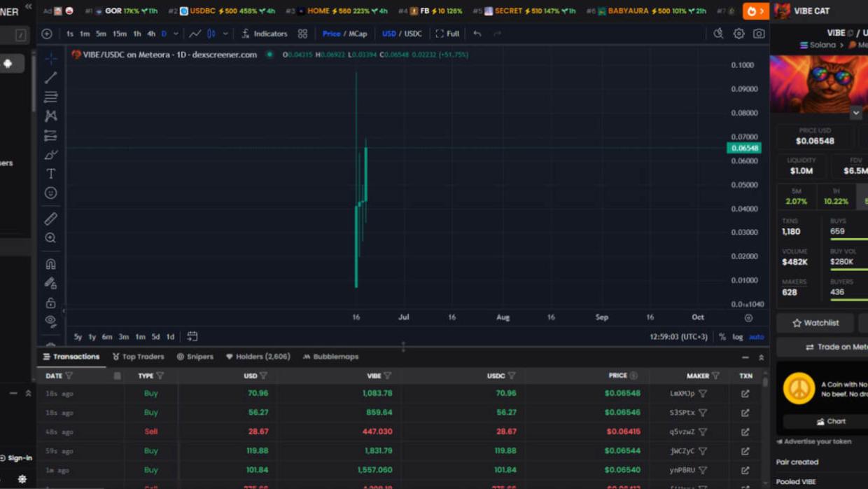The width and height of the screenshot is (868, 489).
Task: Select the trend line drawing tool
Action: coord(50,78)
